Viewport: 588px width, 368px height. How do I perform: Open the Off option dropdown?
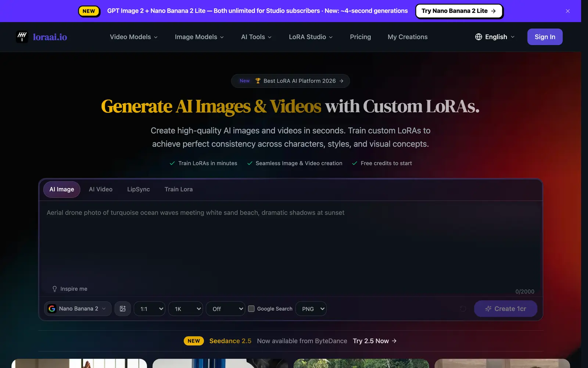point(226,309)
